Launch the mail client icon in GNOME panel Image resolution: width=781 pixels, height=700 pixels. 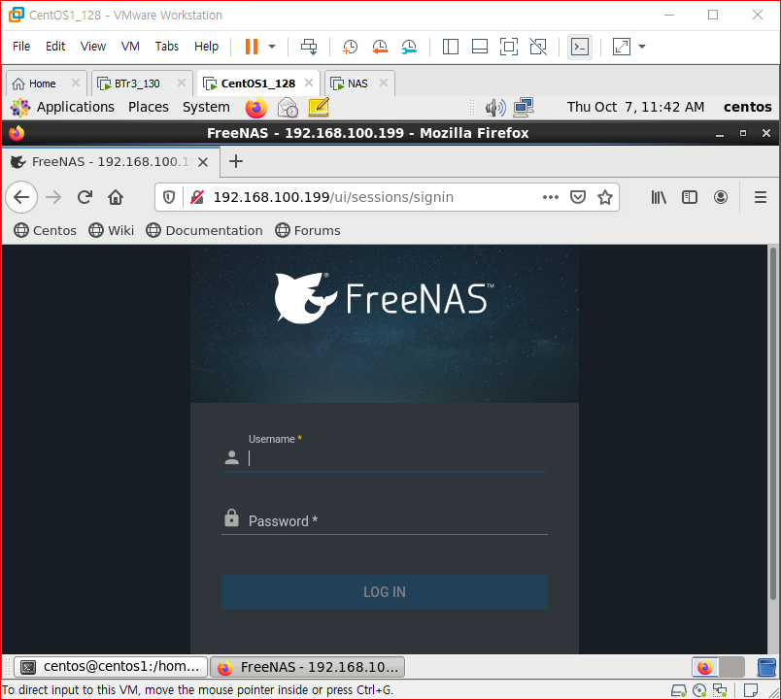coord(288,108)
